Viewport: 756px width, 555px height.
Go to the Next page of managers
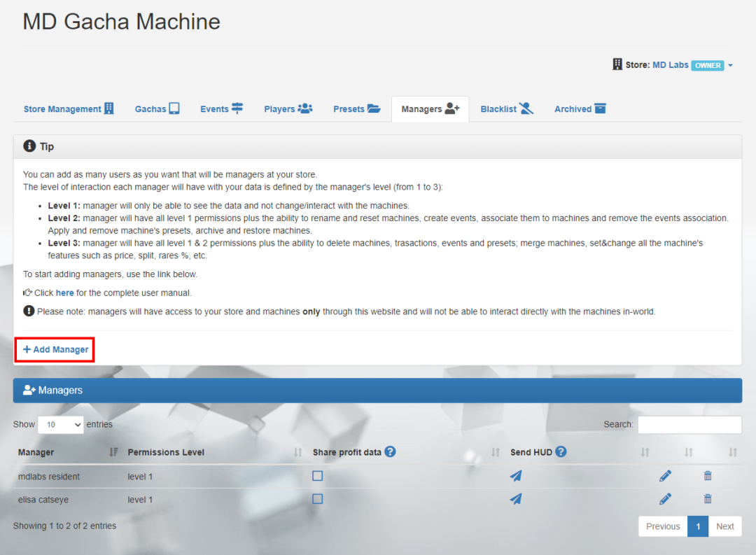[x=725, y=526]
